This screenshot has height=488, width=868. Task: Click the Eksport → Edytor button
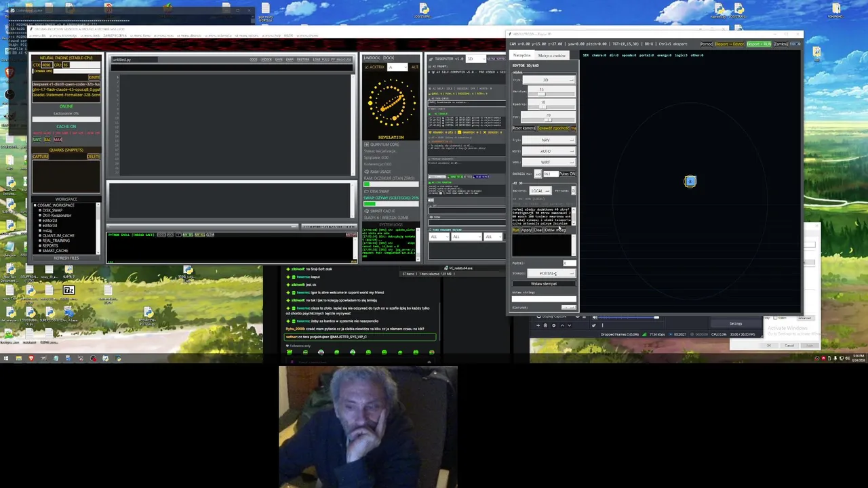(729, 44)
